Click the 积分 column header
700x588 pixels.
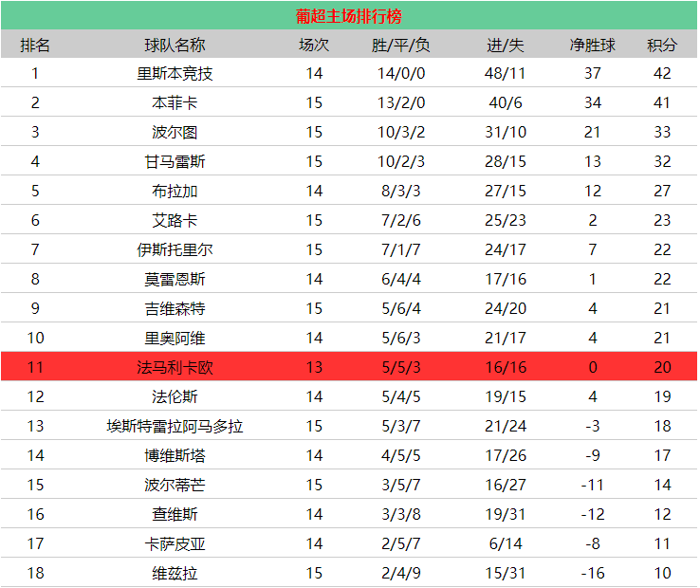click(662, 45)
